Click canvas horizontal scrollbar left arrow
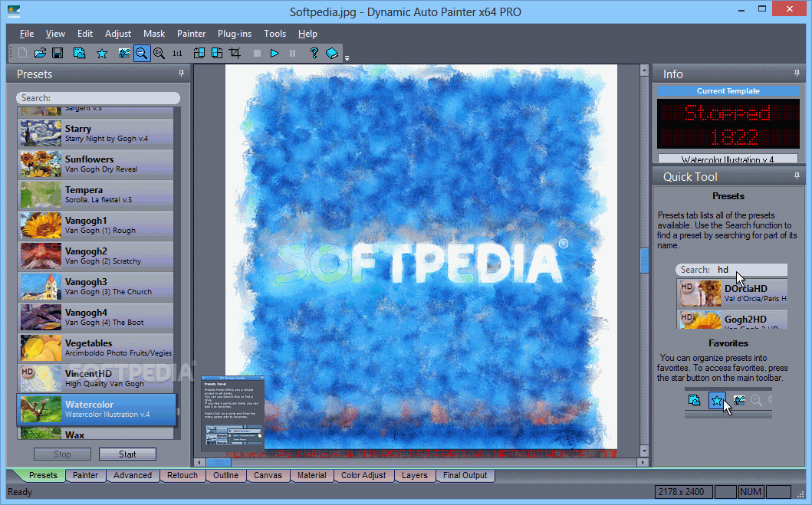 coord(200,462)
